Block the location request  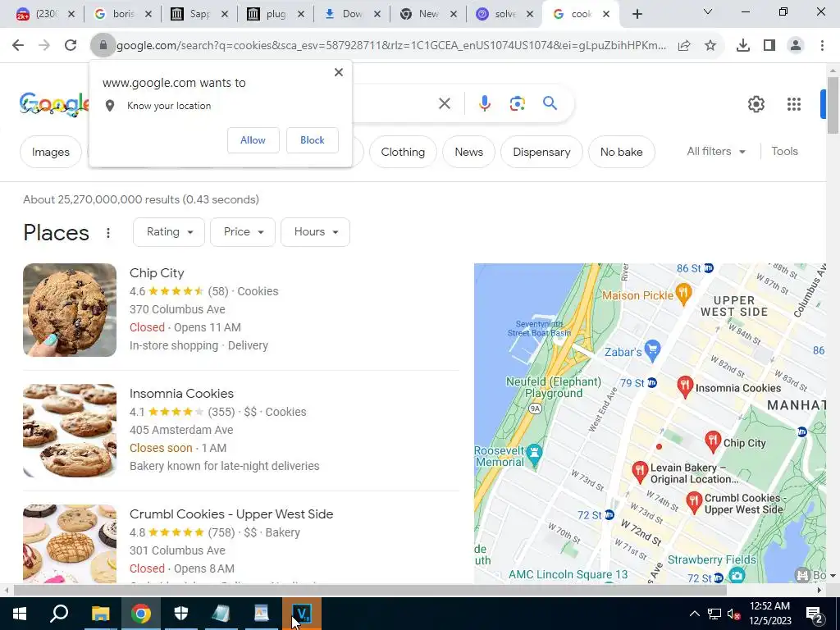(313, 140)
